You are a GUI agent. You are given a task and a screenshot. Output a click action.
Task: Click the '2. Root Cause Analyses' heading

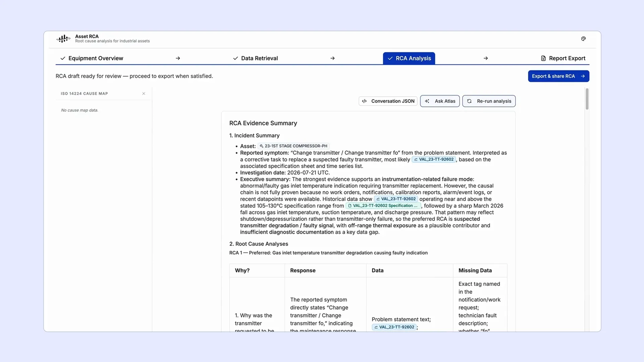coord(259,244)
